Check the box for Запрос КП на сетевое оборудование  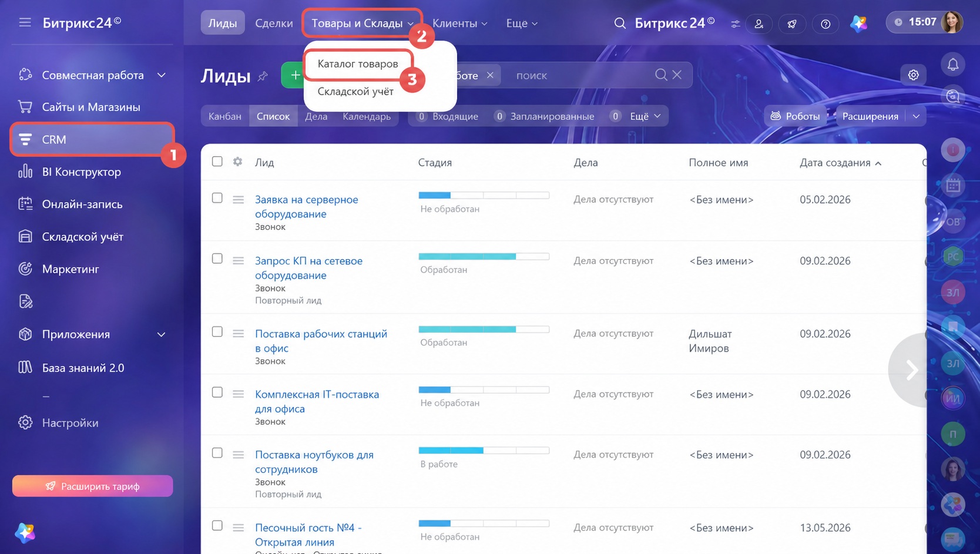[217, 258]
